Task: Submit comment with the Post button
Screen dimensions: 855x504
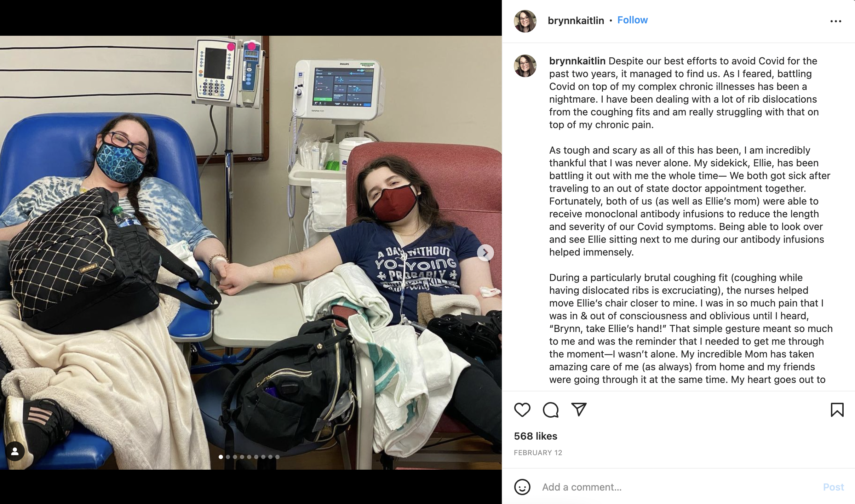Action: pos(833,487)
